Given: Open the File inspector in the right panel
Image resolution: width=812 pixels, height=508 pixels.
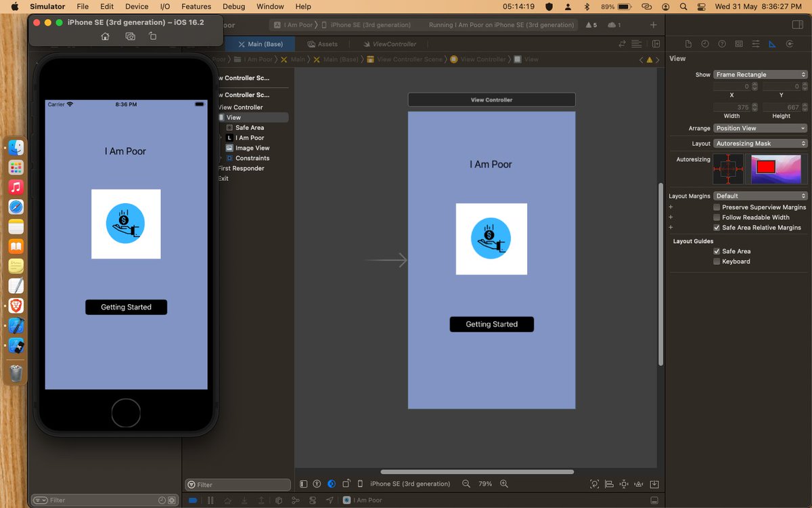Looking at the screenshot, I should coord(689,43).
